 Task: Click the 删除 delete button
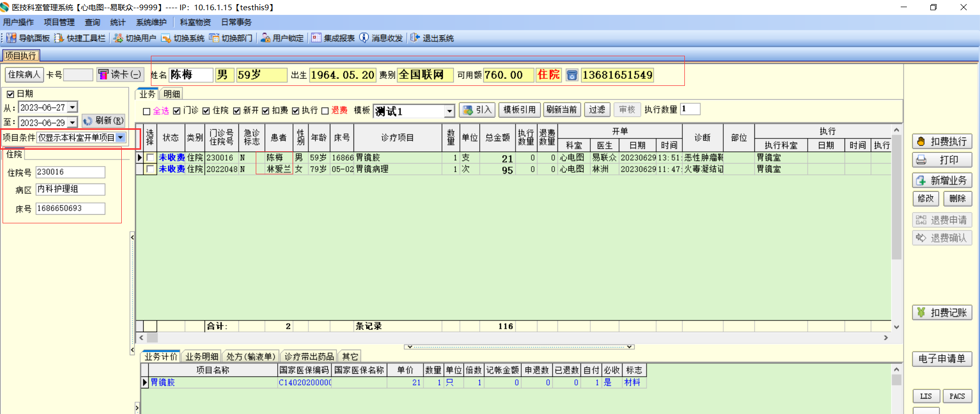(957, 199)
